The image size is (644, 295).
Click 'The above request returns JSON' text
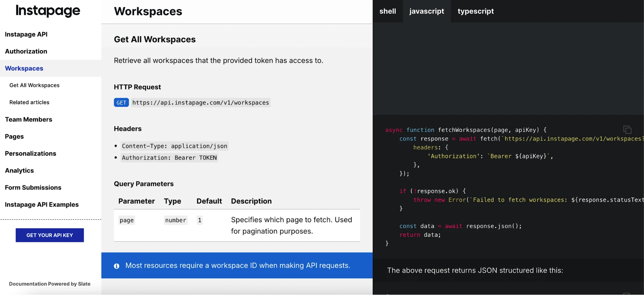475,271
